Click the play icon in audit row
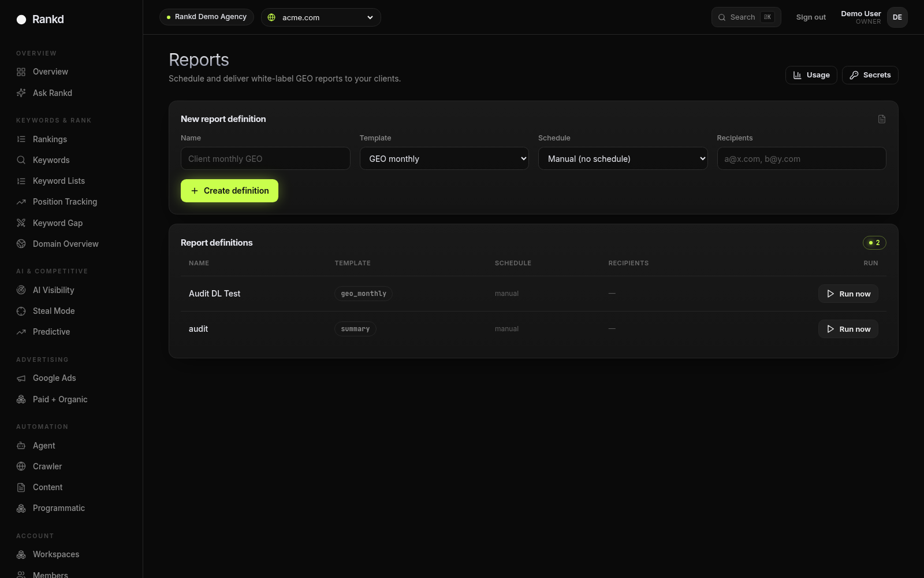Viewport: 924px width, 578px height. tap(830, 329)
